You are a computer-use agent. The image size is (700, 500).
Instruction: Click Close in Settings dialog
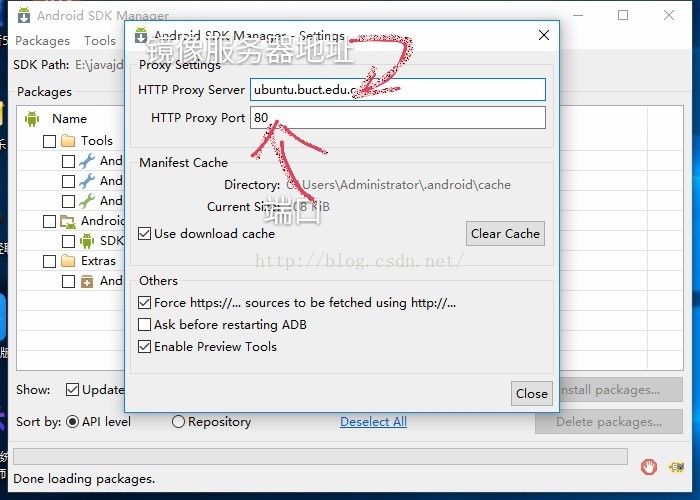pyautogui.click(x=532, y=393)
